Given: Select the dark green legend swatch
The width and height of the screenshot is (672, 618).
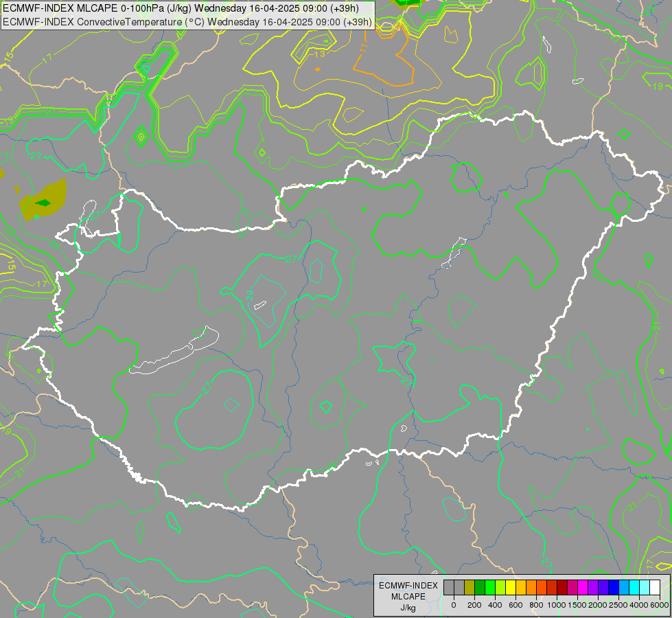Looking at the screenshot, I should 480,587.
